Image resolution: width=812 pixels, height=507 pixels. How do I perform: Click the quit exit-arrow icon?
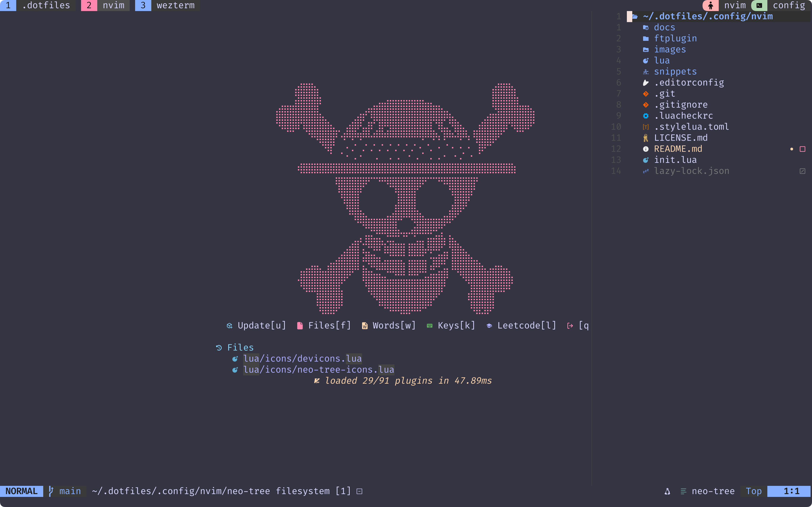pyautogui.click(x=570, y=326)
